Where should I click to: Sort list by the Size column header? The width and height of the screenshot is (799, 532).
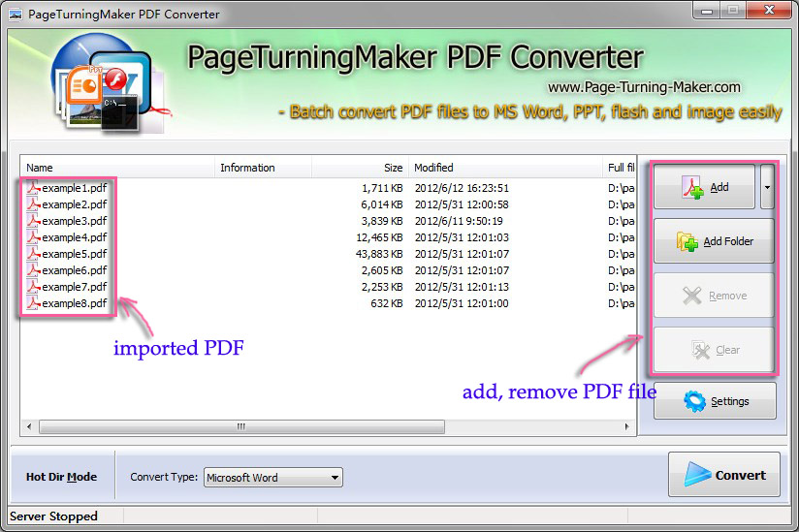point(360,168)
